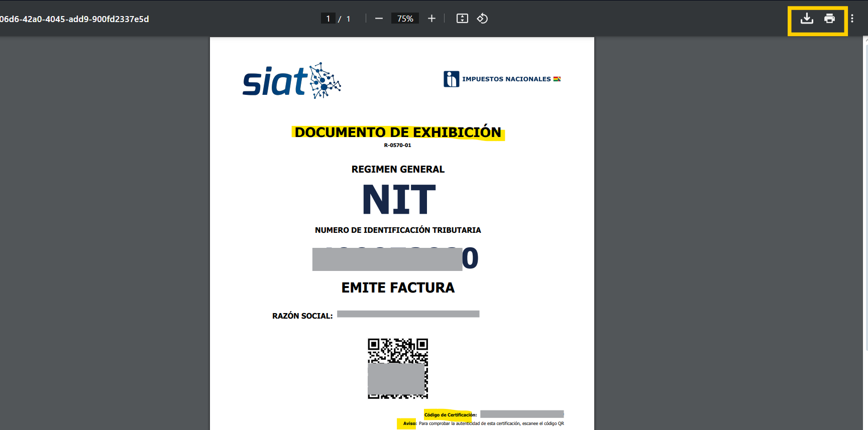Click the R-0570-01 form code
Image resolution: width=868 pixels, height=430 pixels.
tap(397, 146)
